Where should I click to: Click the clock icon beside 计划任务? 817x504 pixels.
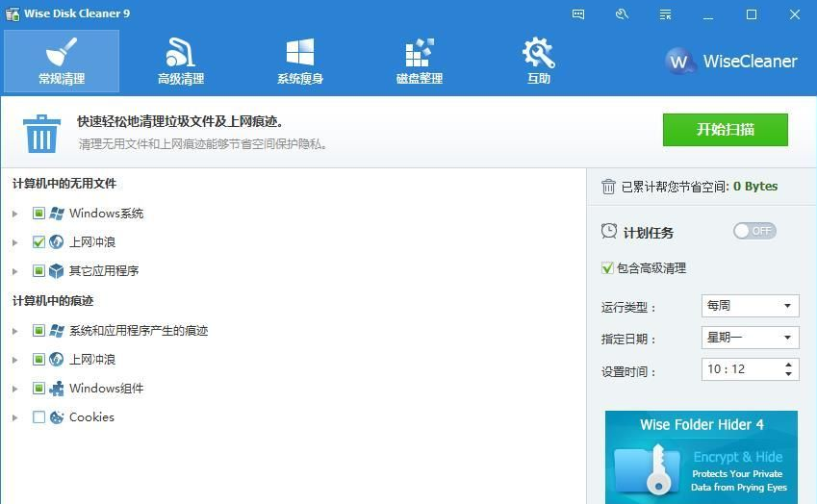(x=608, y=231)
